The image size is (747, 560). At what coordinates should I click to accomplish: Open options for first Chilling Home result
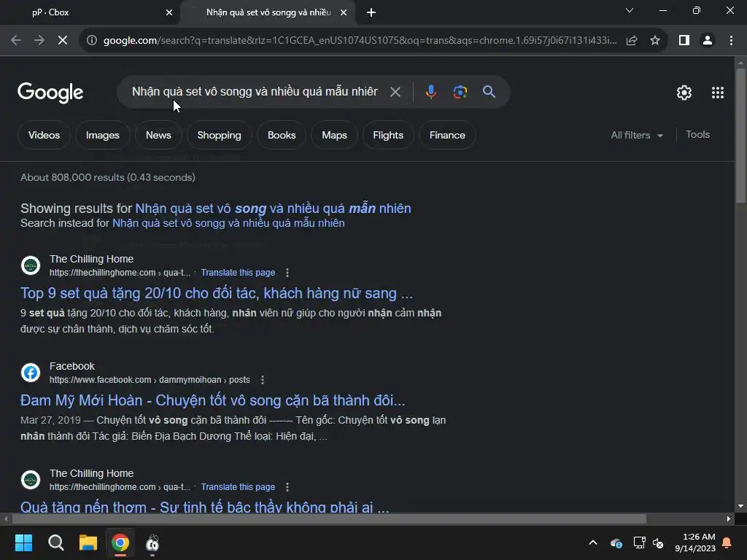[x=287, y=273]
